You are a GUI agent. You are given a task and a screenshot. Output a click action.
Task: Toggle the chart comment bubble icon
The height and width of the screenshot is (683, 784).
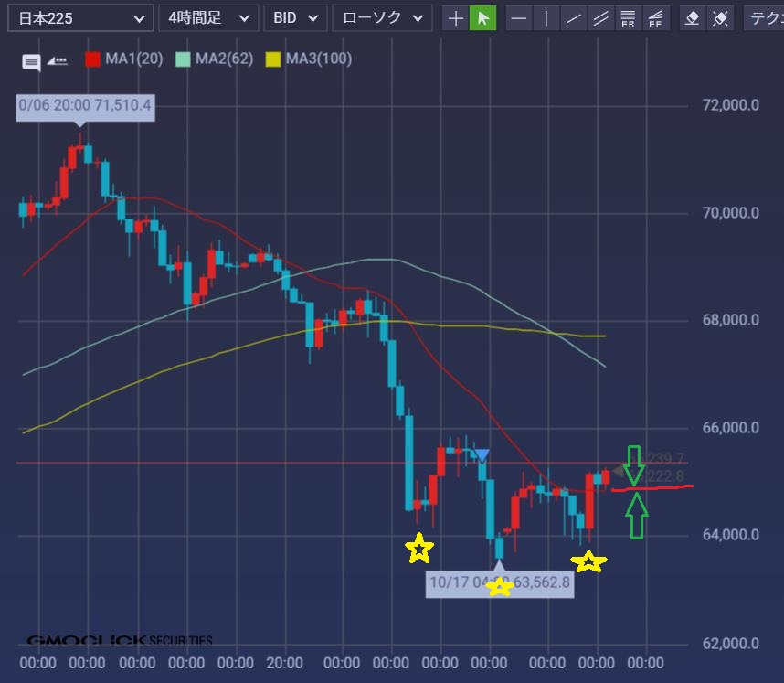[31, 62]
